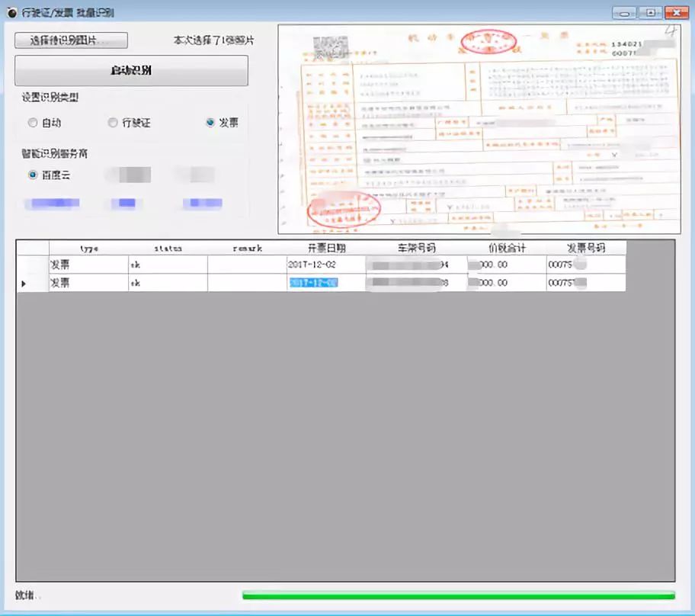Click the current-row arrow indicator in grid

[x=23, y=284]
